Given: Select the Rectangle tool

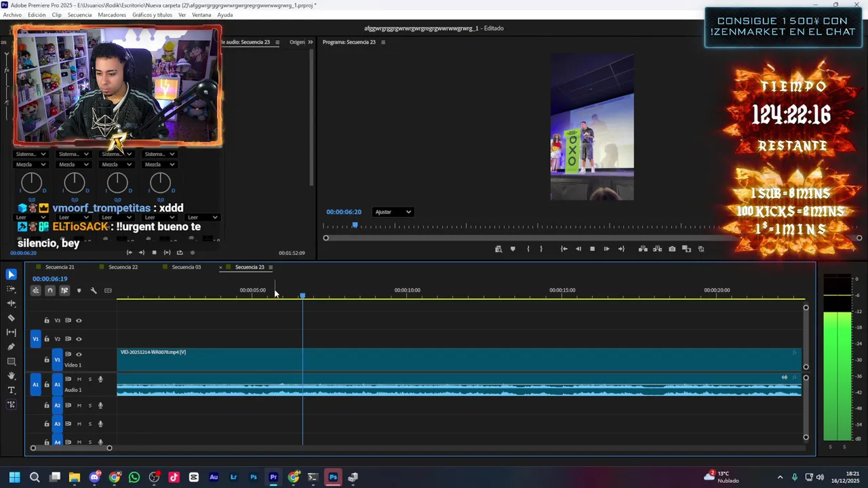Looking at the screenshot, I should [11, 361].
